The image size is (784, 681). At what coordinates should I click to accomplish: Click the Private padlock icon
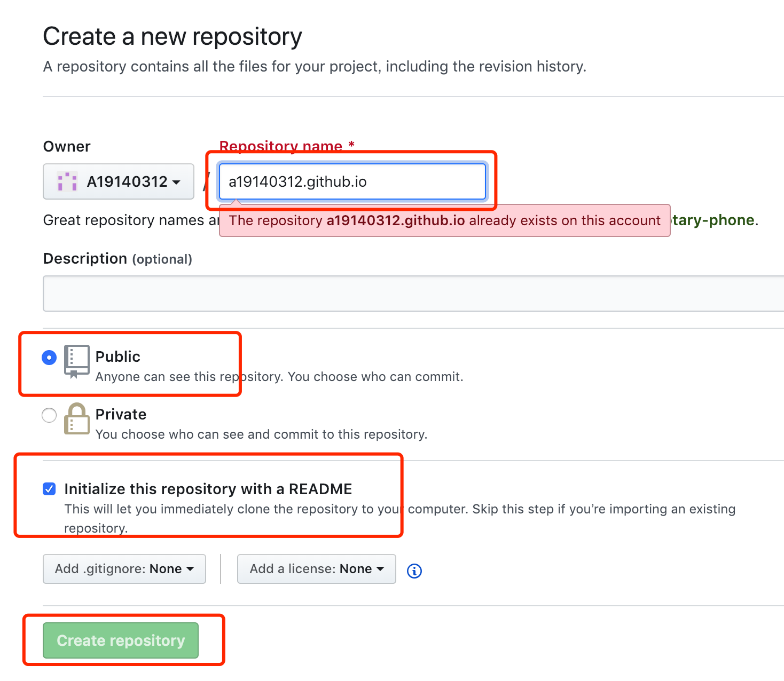pos(76,419)
